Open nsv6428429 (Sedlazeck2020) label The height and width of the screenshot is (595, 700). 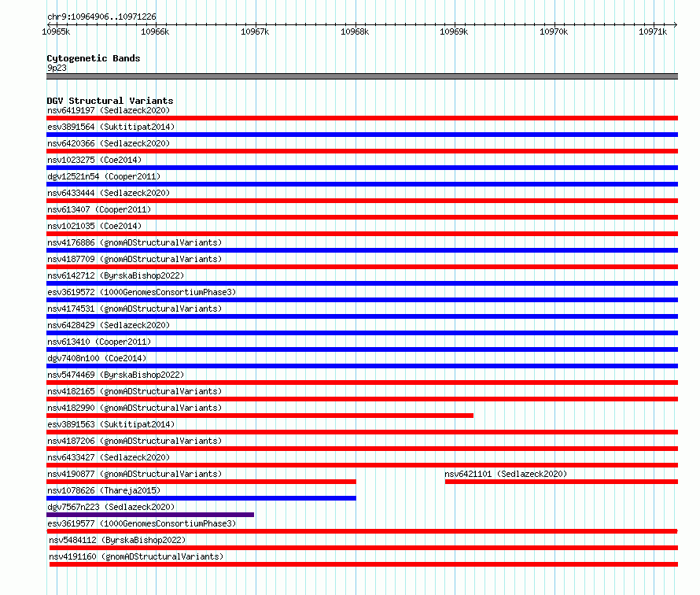click(109, 325)
